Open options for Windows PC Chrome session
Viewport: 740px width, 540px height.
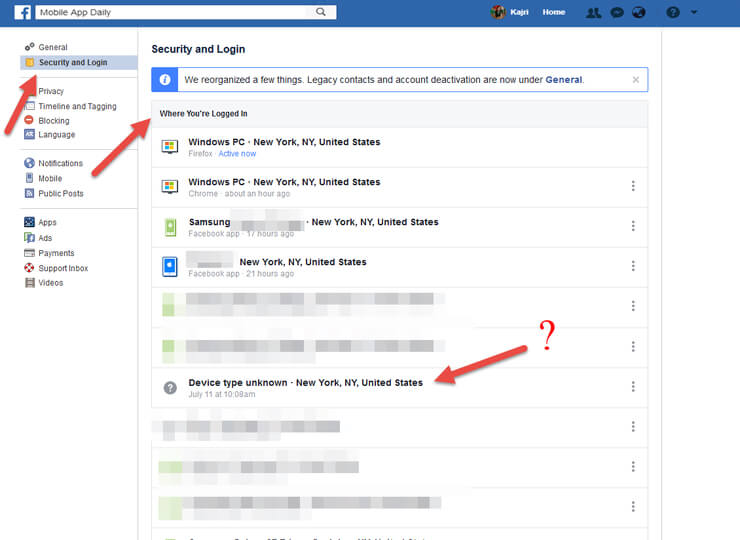(633, 186)
